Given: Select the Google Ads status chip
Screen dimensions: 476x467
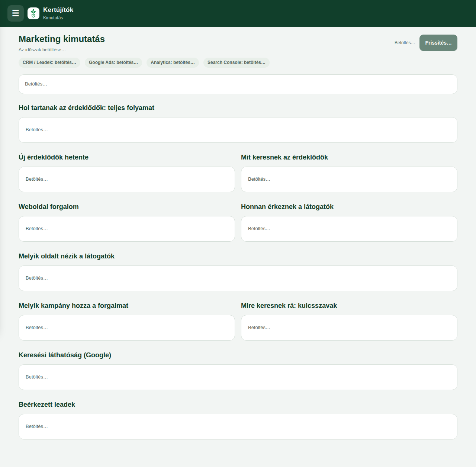Looking at the screenshot, I should tap(113, 62).
